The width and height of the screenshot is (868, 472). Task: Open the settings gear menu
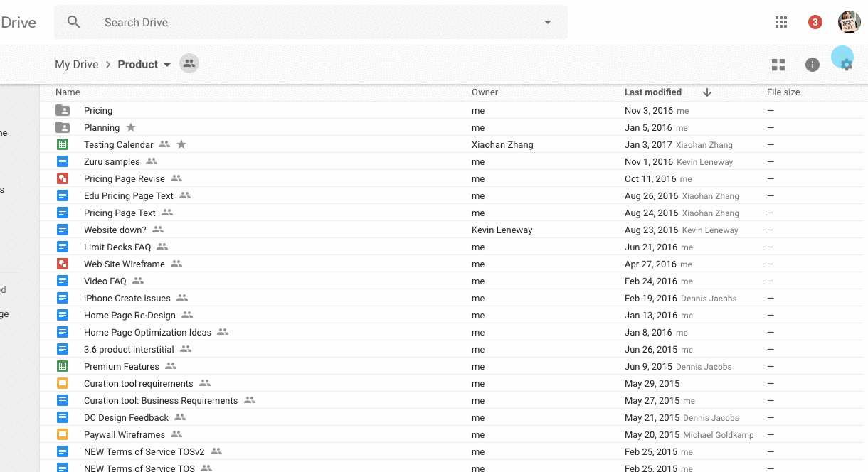[x=846, y=65]
